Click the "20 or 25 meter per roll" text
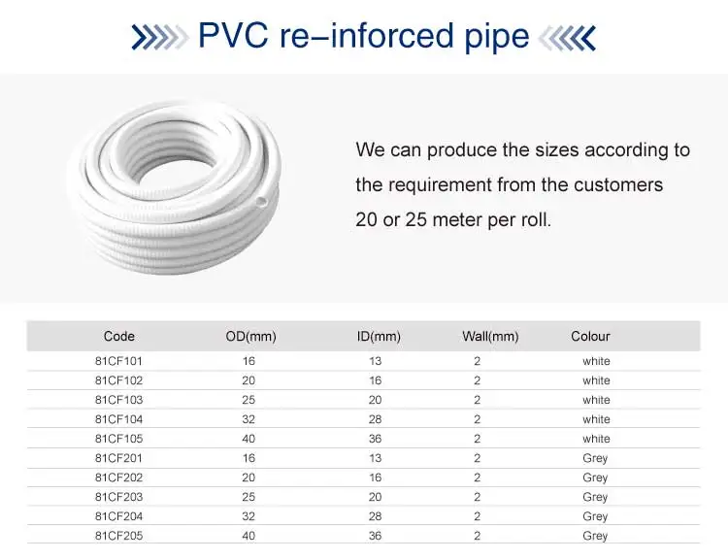The height and width of the screenshot is (560, 728). (x=453, y=220)
